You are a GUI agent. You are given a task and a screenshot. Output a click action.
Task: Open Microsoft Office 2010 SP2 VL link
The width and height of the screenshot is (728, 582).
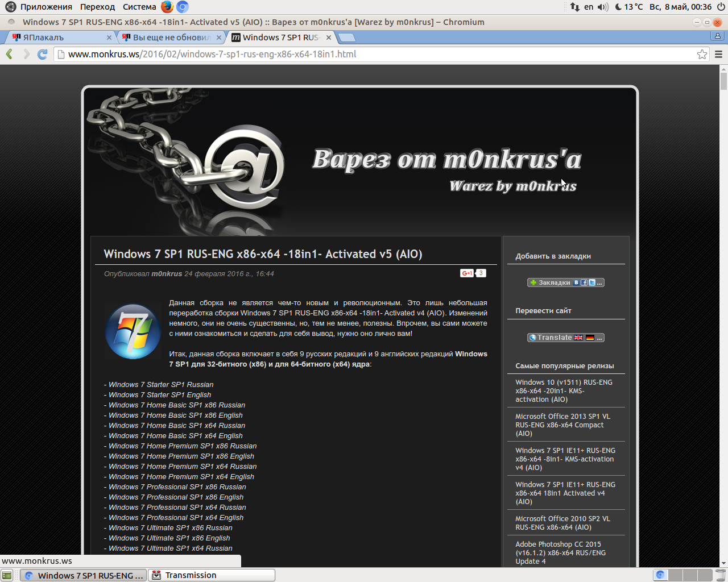tap(562, 523)
